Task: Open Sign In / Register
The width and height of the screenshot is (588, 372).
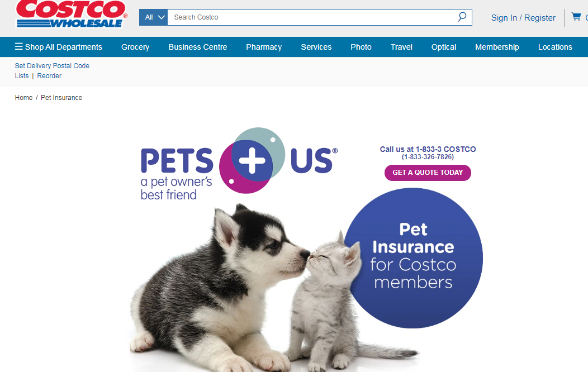Action: 523,18
